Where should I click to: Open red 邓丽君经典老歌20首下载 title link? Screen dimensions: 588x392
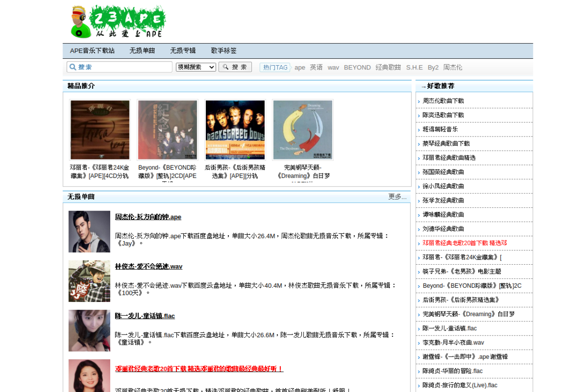[199, 369]
